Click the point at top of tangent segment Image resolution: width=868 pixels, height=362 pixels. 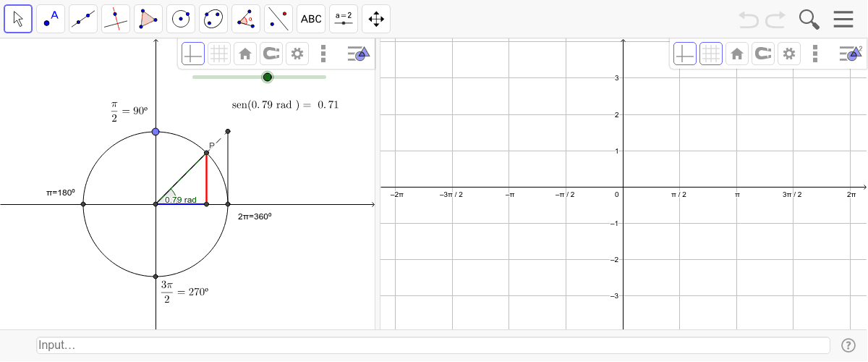(228, 131)
